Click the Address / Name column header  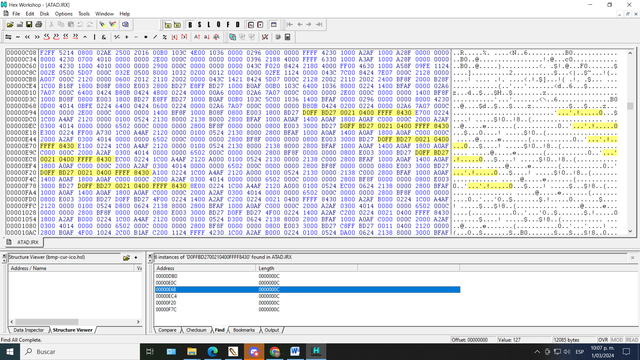coord(71,268)
